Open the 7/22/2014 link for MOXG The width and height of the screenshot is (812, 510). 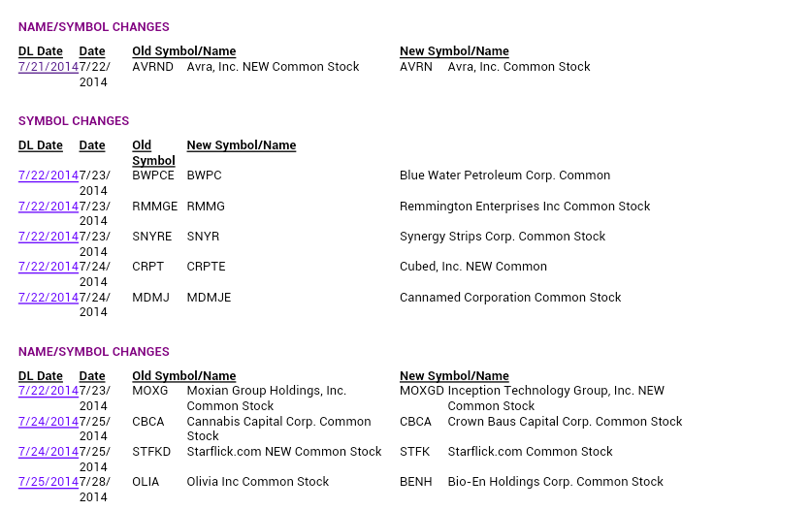[49, 391]
